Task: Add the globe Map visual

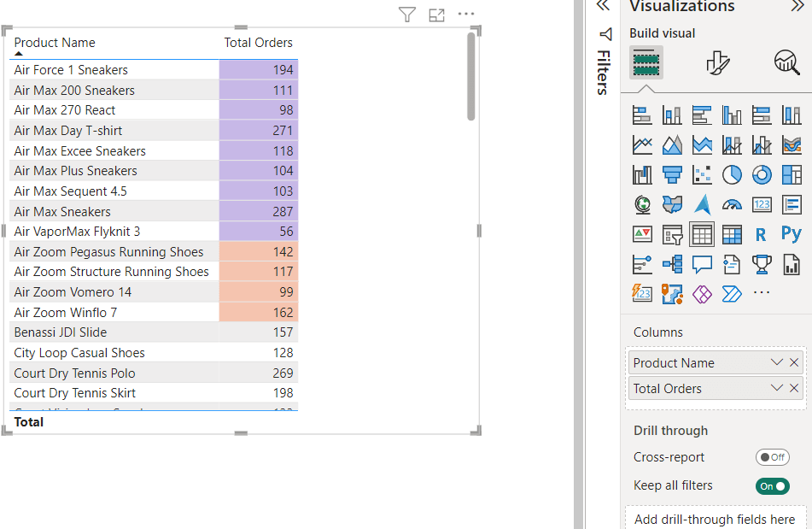Action: [x=642, y=204]
